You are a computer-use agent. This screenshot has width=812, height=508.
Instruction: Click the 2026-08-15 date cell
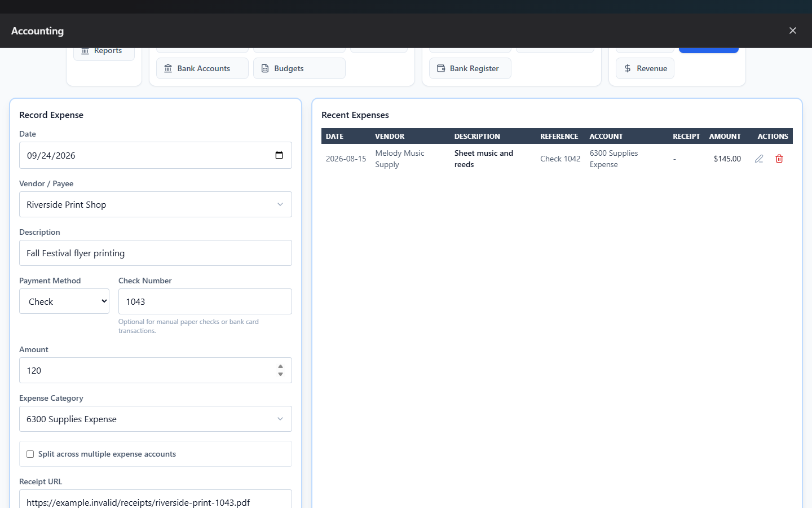tap(346, 159)
